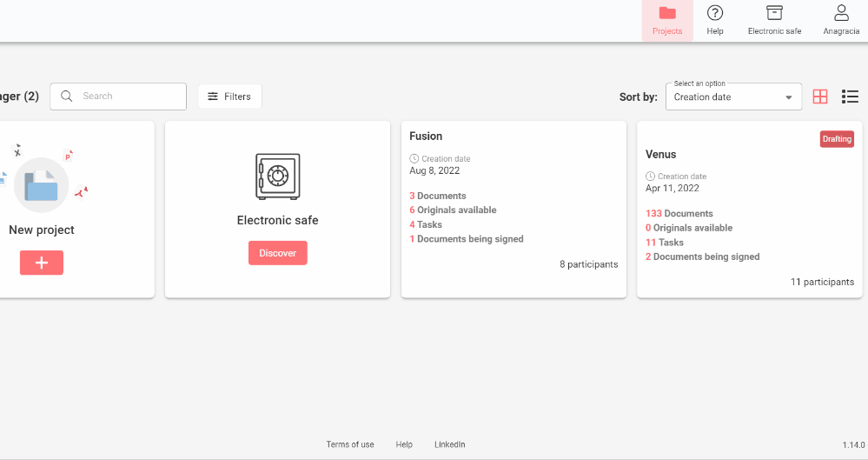Image resolution: width=868 pixels, height=460 pixels.
Task: Open the Venus project title
Action: (660, 155)
